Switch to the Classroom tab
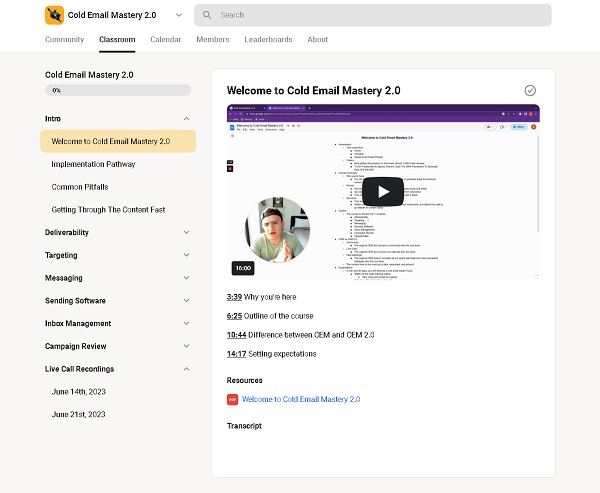The width and height of the screenshot is (600, 493). click(x=117, y=39)
